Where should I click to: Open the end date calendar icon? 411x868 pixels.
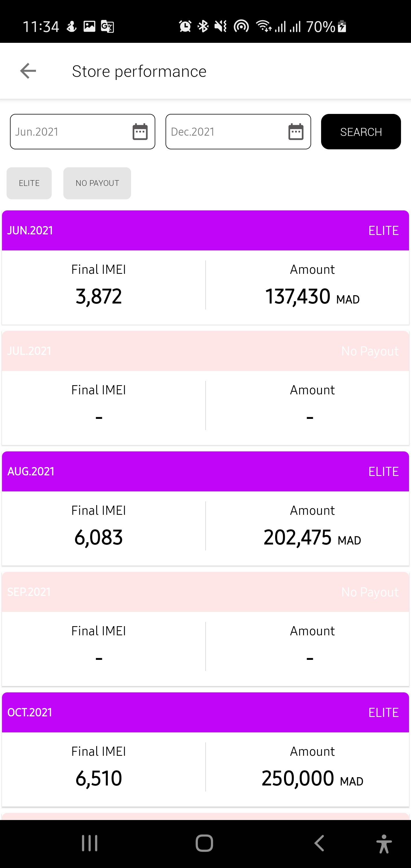click(x=296, y=132)
